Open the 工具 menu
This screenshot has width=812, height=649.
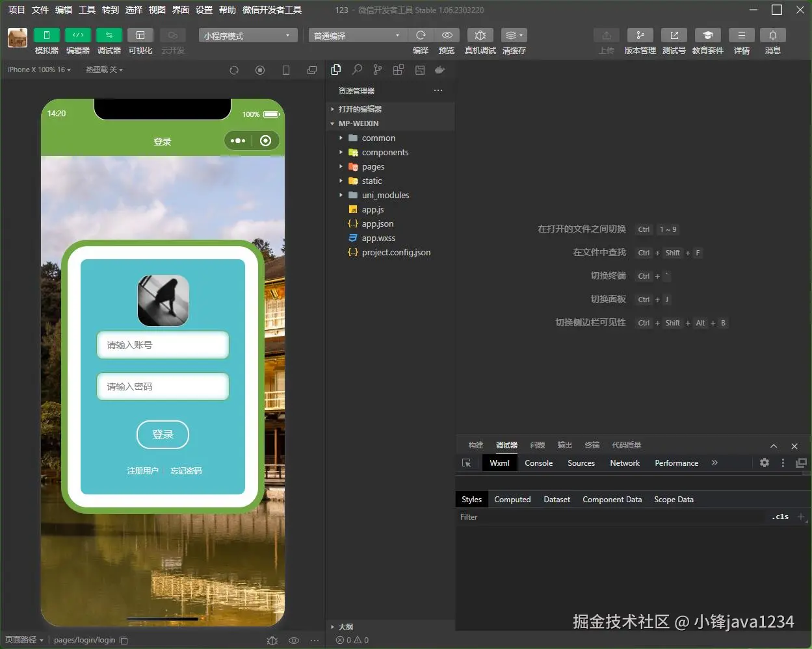87,10
